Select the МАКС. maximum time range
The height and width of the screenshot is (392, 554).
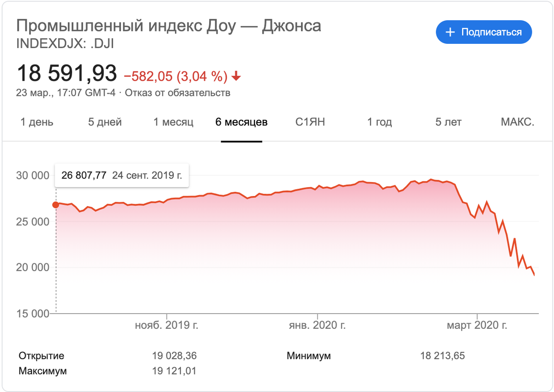pyautogui.click(x=518, y=122)
